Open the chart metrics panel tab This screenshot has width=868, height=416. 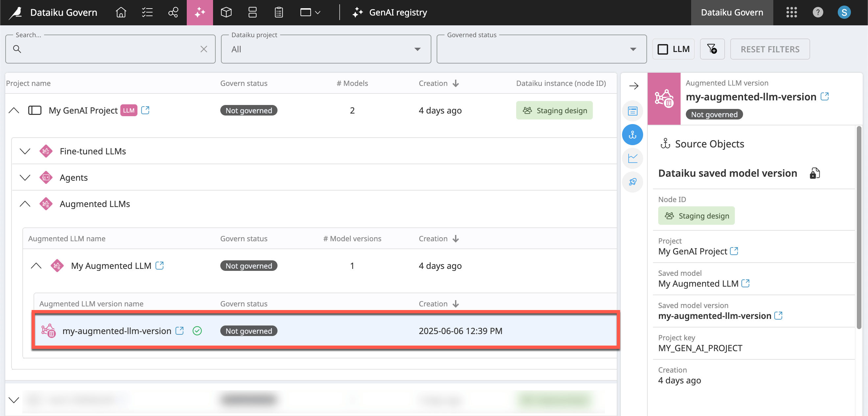633,158
